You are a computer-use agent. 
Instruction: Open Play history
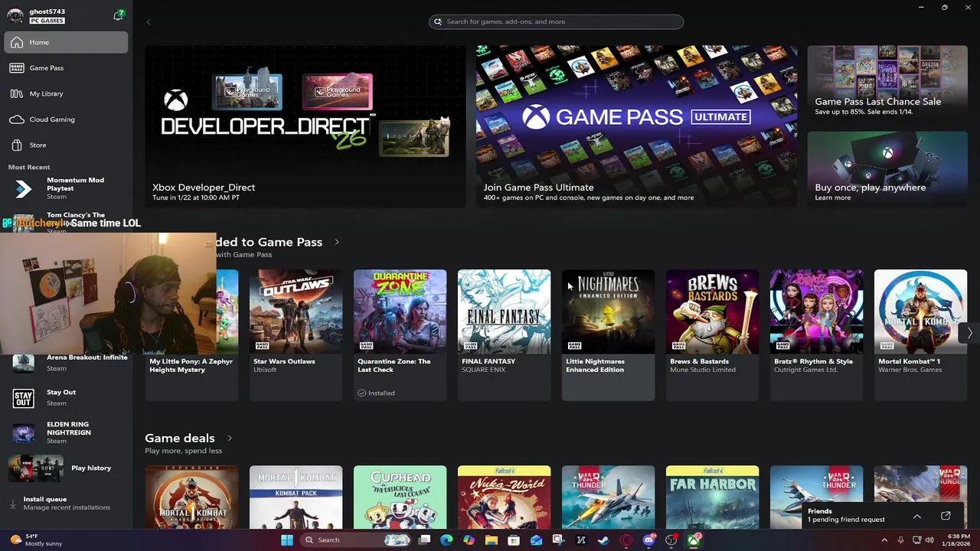66,468
